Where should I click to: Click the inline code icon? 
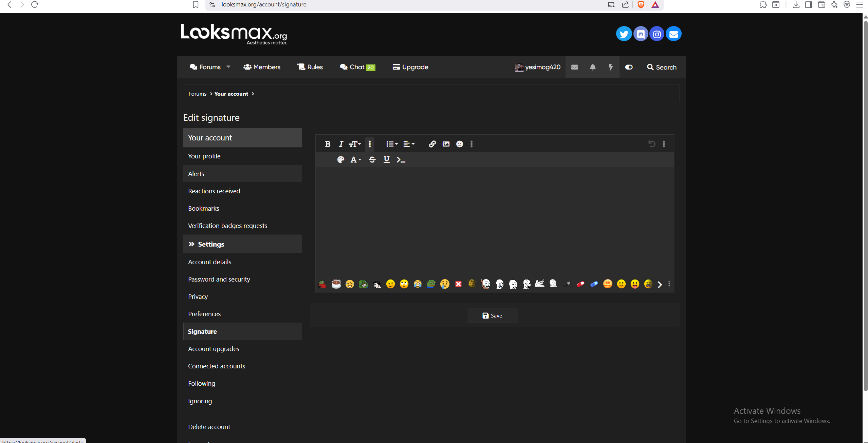pyautogui.click(x=401, y=160)
